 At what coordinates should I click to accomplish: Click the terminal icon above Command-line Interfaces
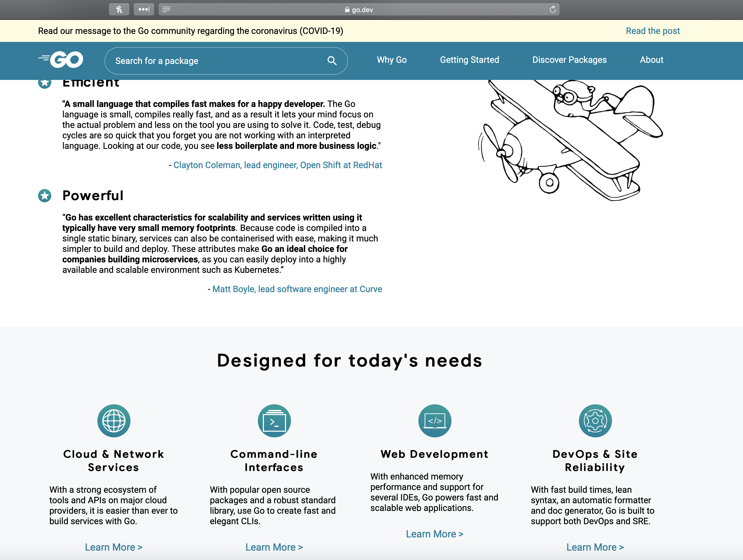click(274, 420)
